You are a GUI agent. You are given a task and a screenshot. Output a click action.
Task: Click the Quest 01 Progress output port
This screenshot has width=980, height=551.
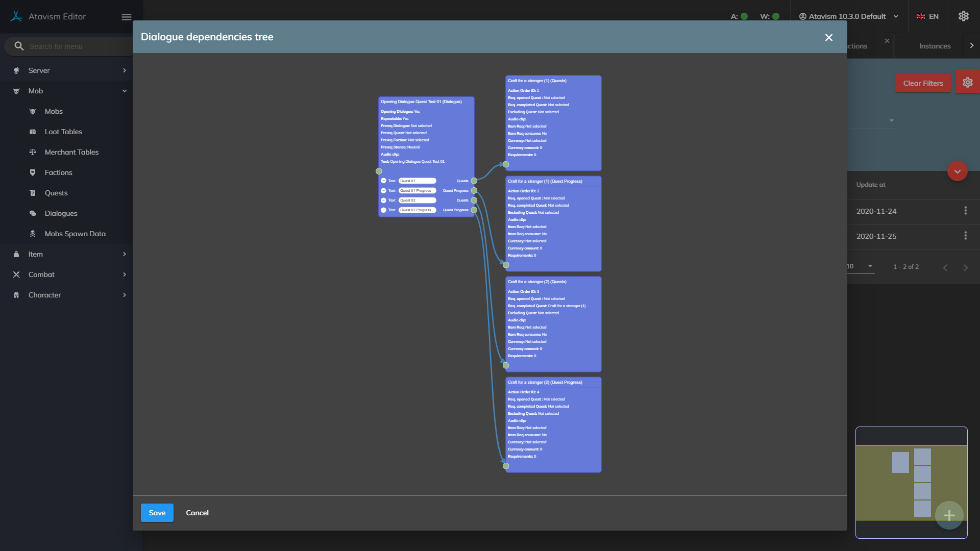tap(474, 190)
